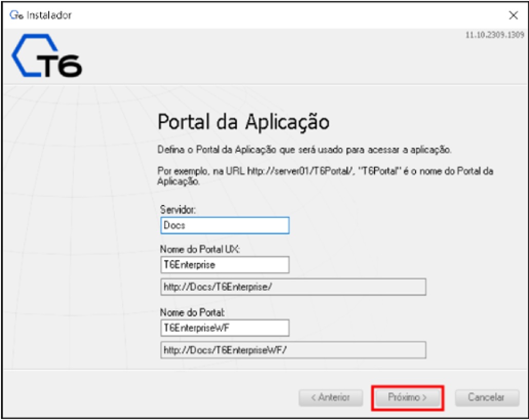
Task: Cancel the installation with Cancelar
Action: pyautogui.click(x=487, y=398)
